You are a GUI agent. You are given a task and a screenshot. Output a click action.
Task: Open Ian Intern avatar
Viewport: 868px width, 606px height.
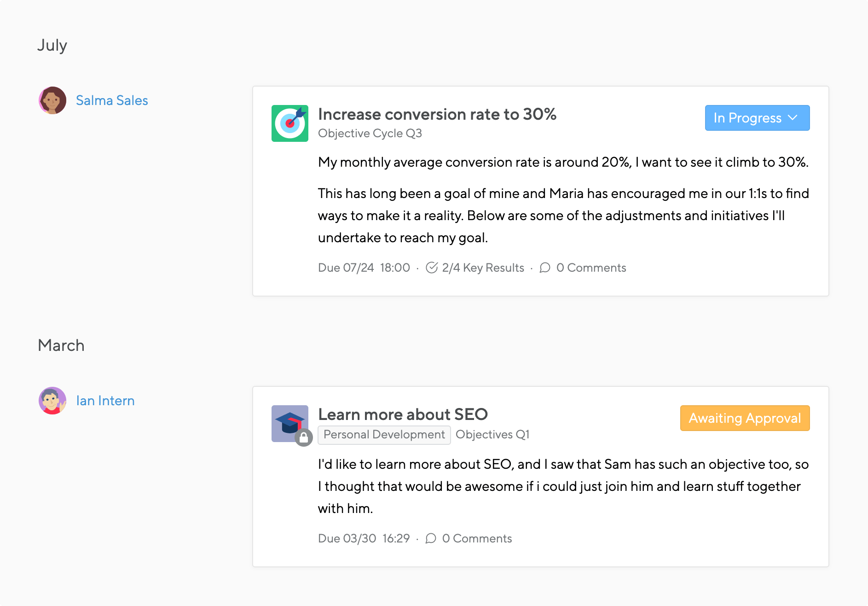(x=52, y=401)
